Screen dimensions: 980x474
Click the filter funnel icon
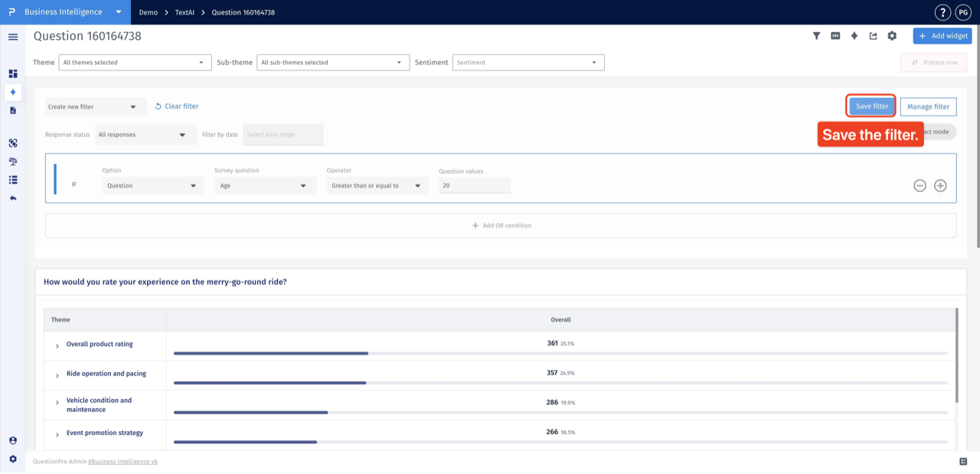pos(816,36)
